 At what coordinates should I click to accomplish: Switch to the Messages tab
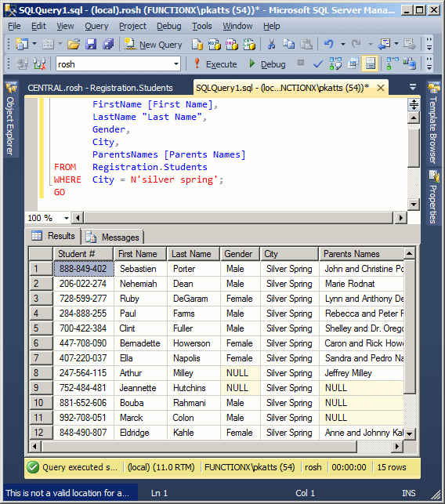pyautogui.click(x=112, y=237)
